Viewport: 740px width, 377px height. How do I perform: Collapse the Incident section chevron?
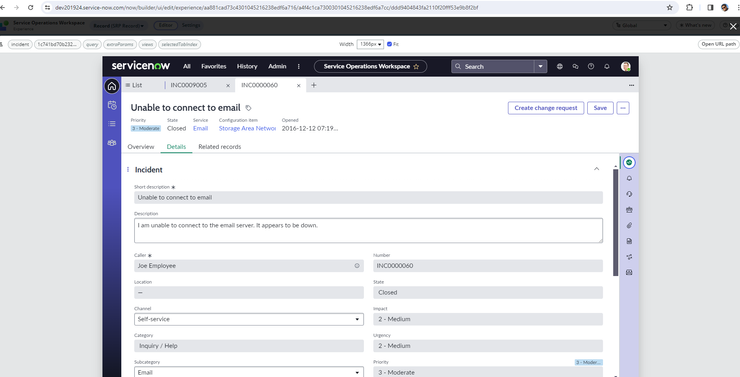(x=597, y=169)
